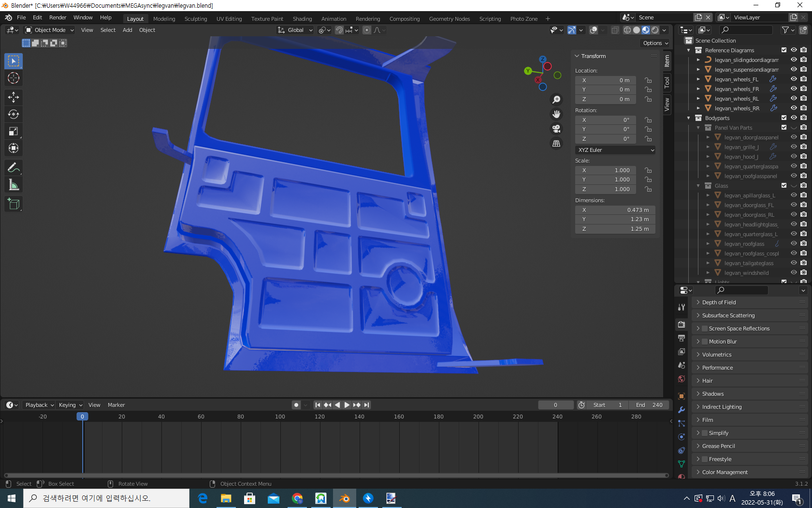Open the XYZ Euler rotation mode dropdown
Screen dimensions: 812x508
pyautogui.click(x=615, y=150)
